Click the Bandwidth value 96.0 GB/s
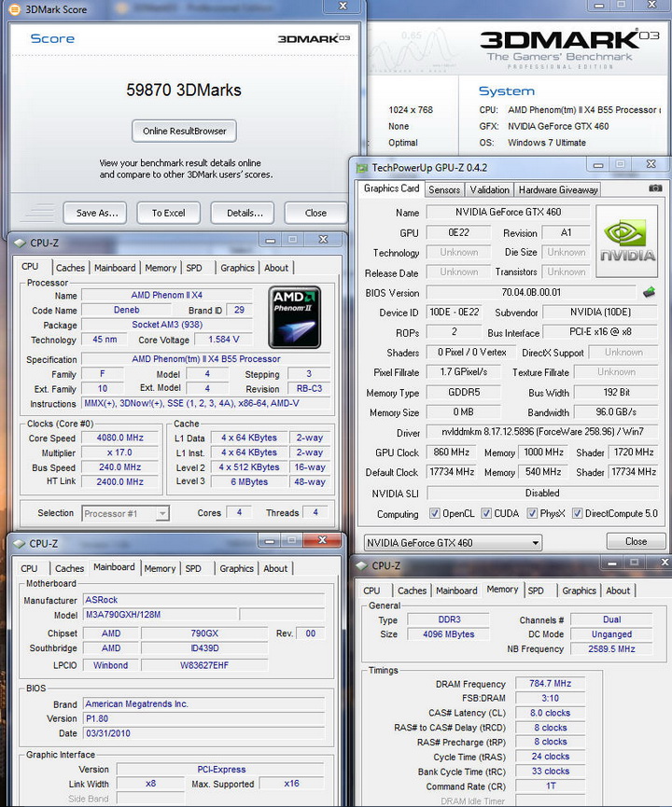The width and height of the screenshot is (672, 807). click(616, 411)
